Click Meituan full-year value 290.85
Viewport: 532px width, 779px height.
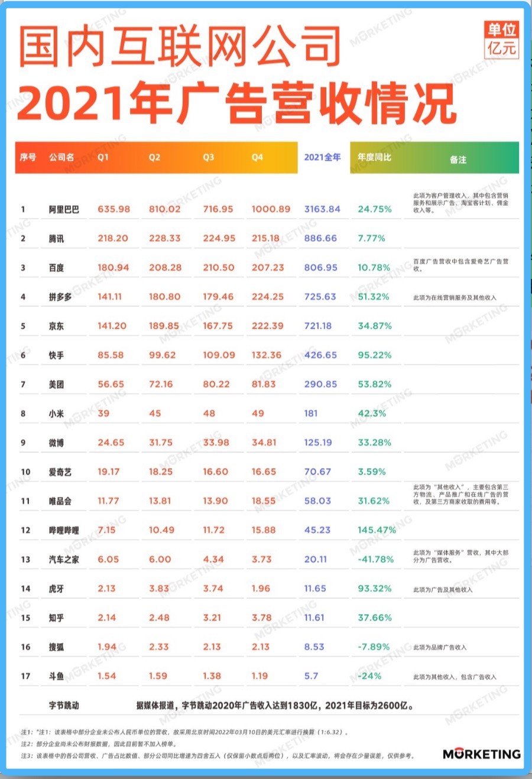(x=320, y=384)
